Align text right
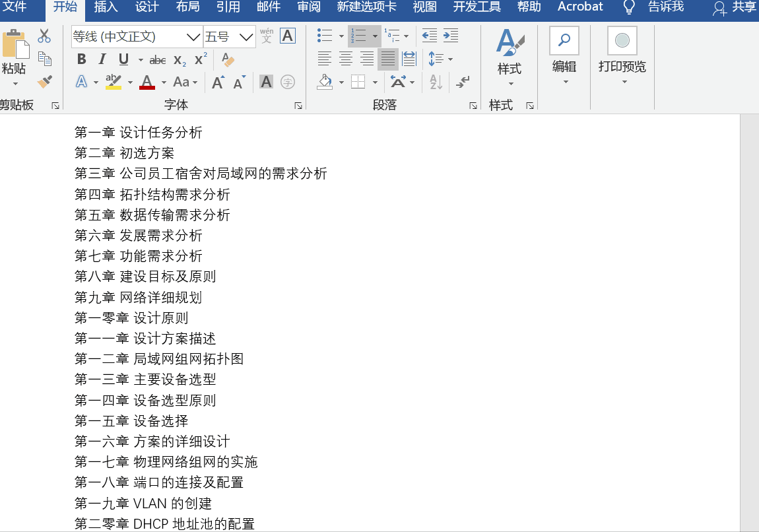Image resolution: width=759 pixels, height=532 pixels. [x=367, y=59]
